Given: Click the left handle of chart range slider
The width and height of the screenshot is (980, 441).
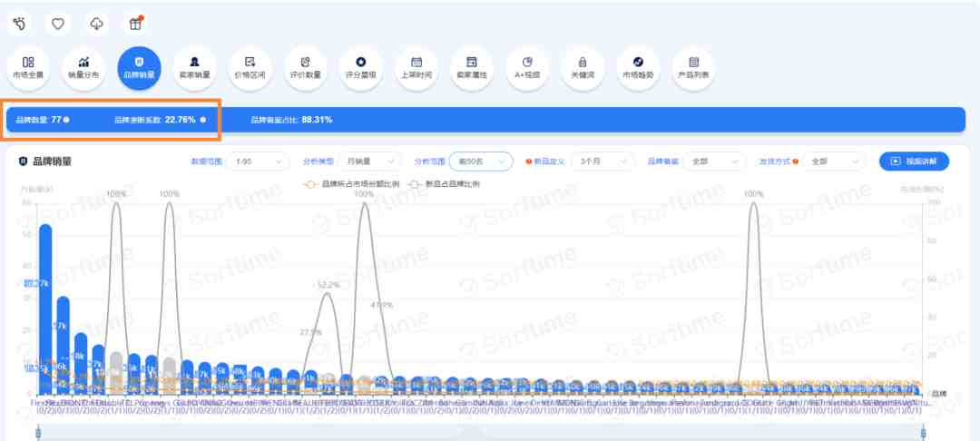Looking at the screenshot, I should (x=39, y=432).
